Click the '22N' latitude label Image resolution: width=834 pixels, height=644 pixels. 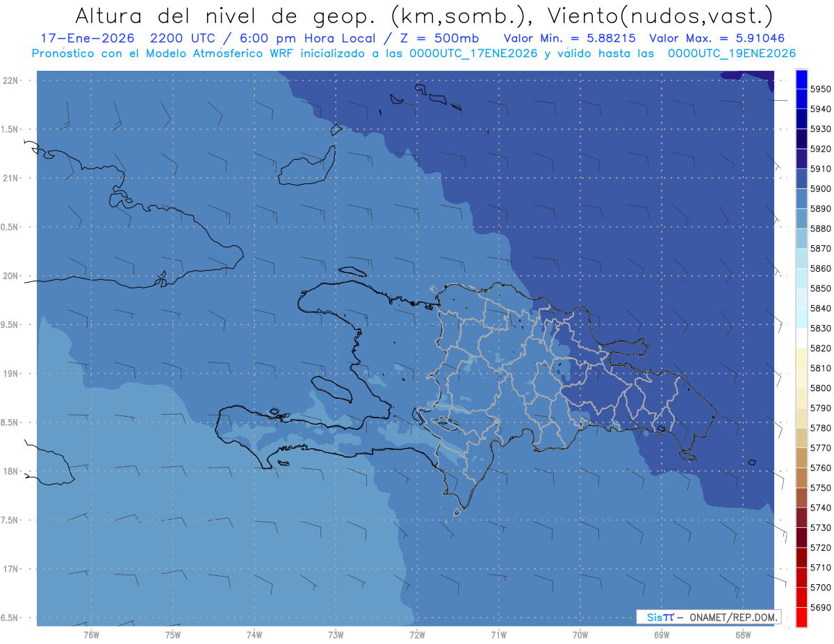click(12, 80)
